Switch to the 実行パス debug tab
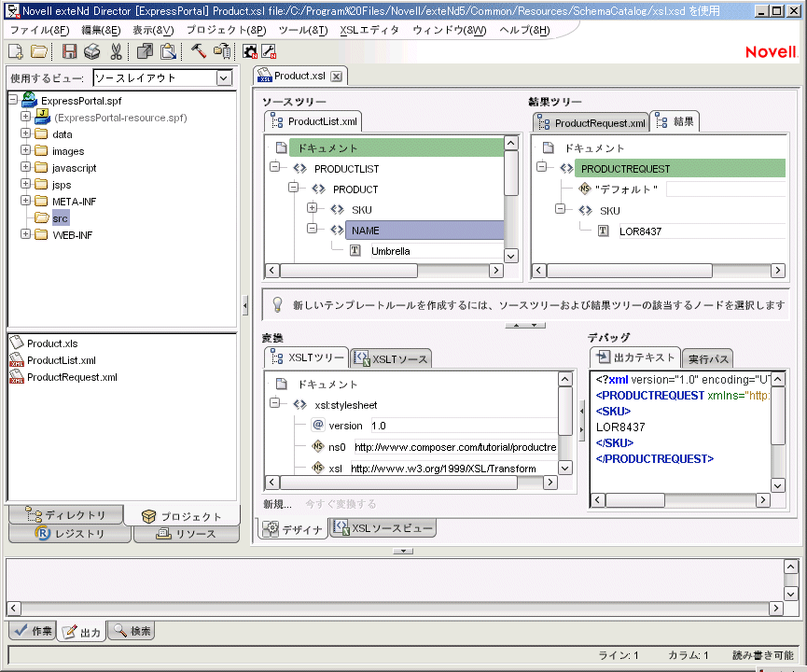The height and width of the screenshot is (672, 807). click(708, 359)
